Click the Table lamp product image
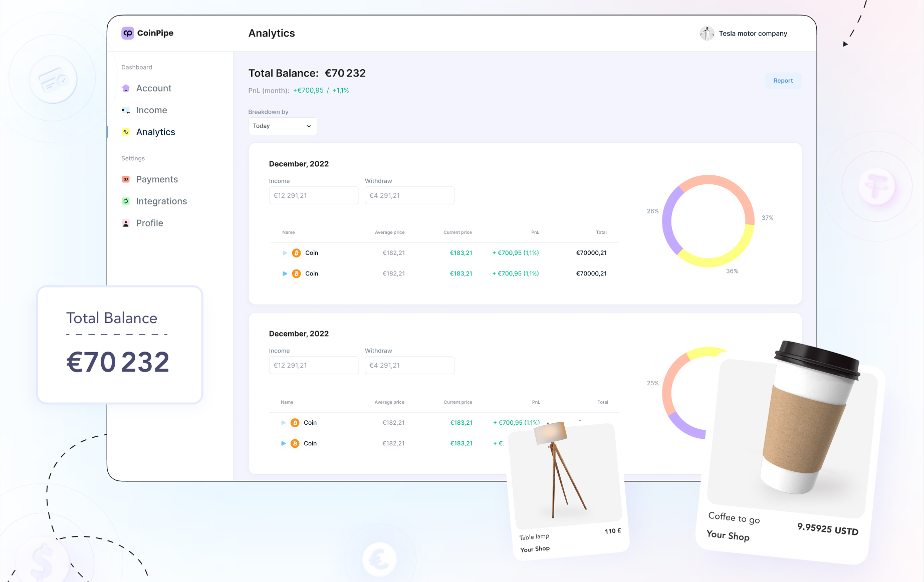The height and width of the screenshot is (582, 924). coord(565,476)
